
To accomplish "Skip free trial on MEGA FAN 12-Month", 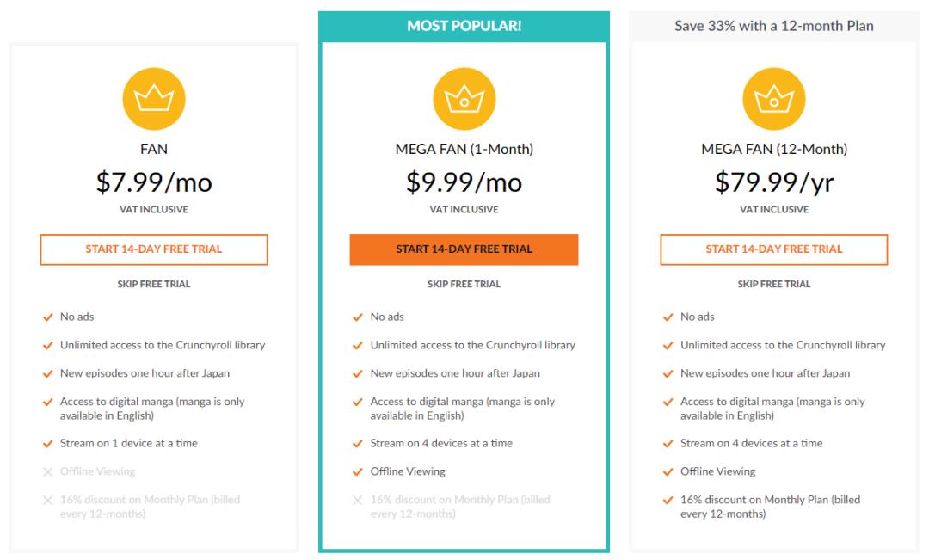I will 774,284.
